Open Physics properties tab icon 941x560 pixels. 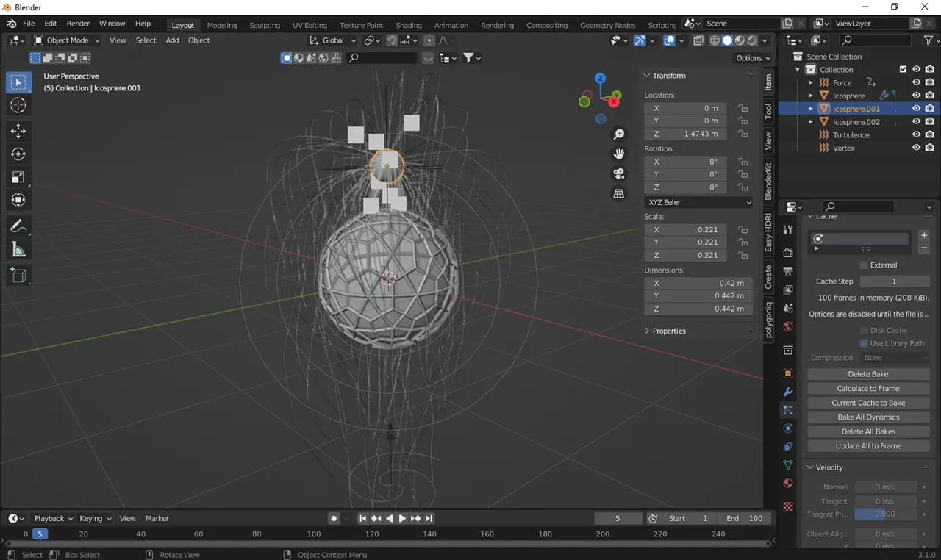pos(788,428)
